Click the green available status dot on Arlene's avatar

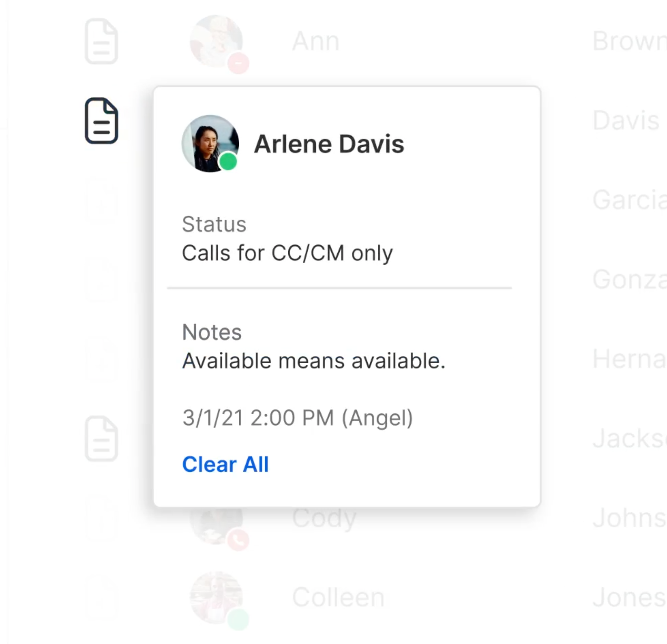pyautogui.click(x=228, y=162)
